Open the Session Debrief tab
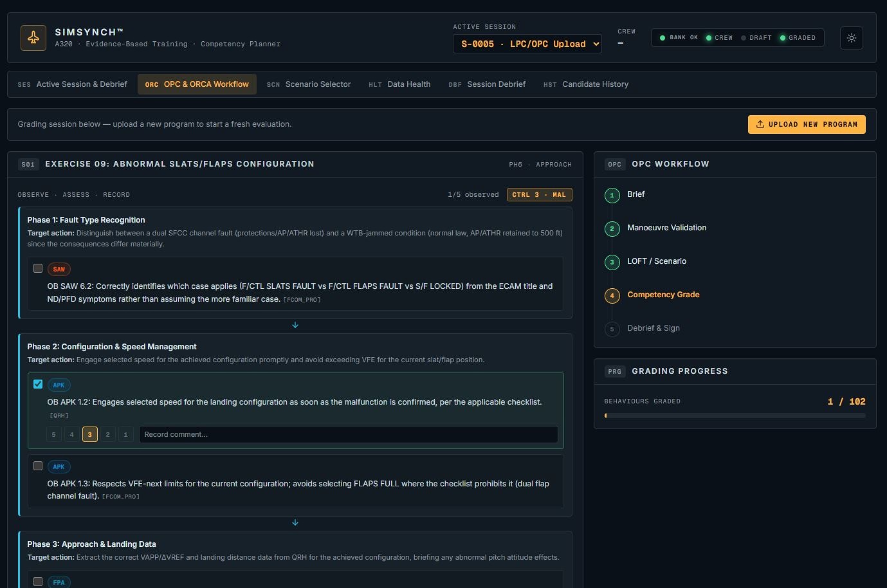Viewport: 887px width, 588px height. click(487, 84)
